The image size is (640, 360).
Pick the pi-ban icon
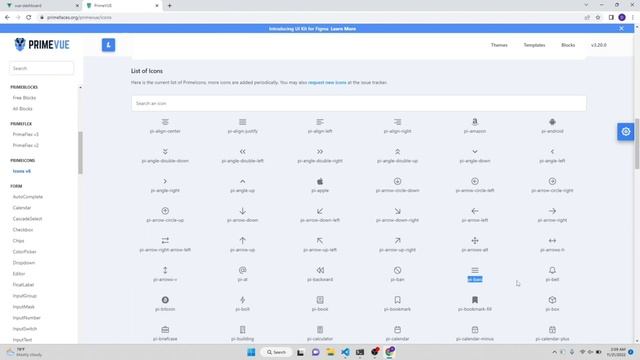[398, 270]
